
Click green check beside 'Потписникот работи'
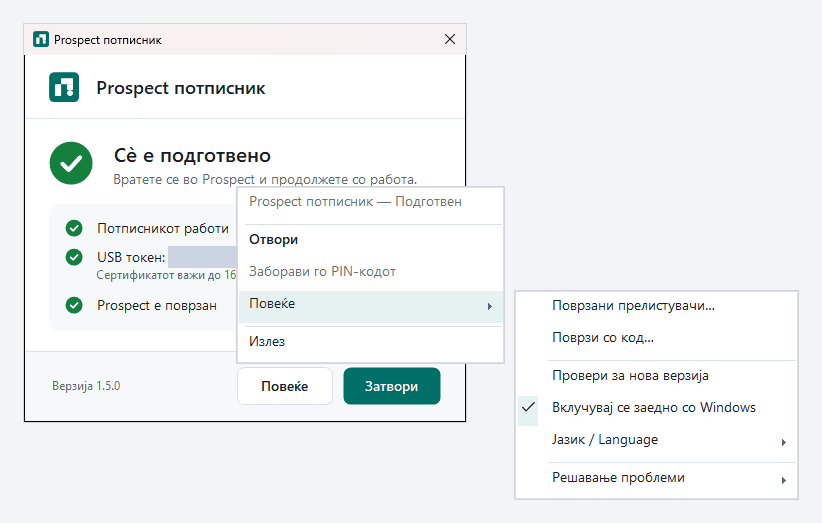tap(74, 228)
